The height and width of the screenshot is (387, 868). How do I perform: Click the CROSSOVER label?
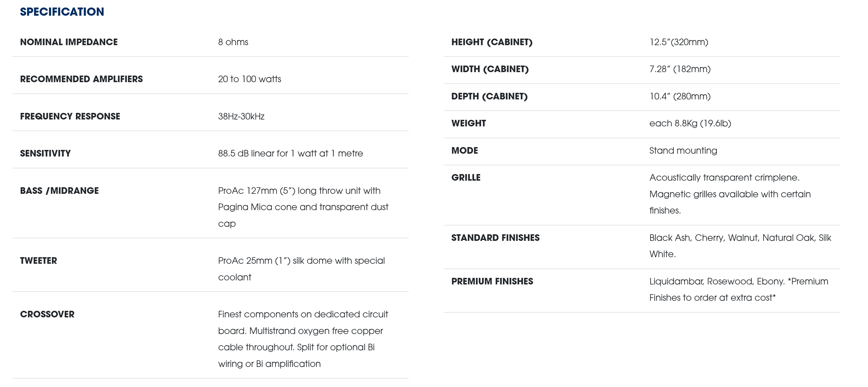(47, 314)
